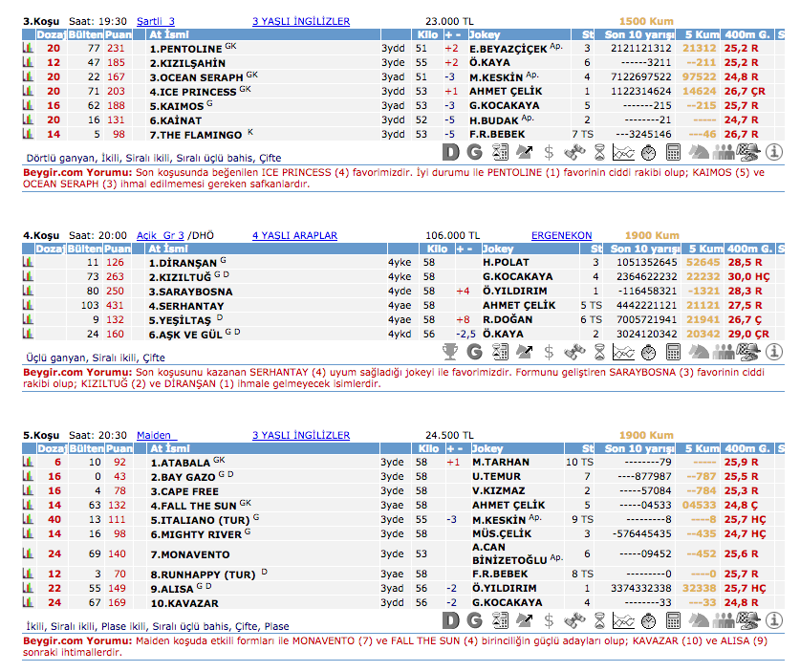Open the D icon in race 3 toolbar
The height and width of the screenshot is (672, 800).
(x=453, y=151)
